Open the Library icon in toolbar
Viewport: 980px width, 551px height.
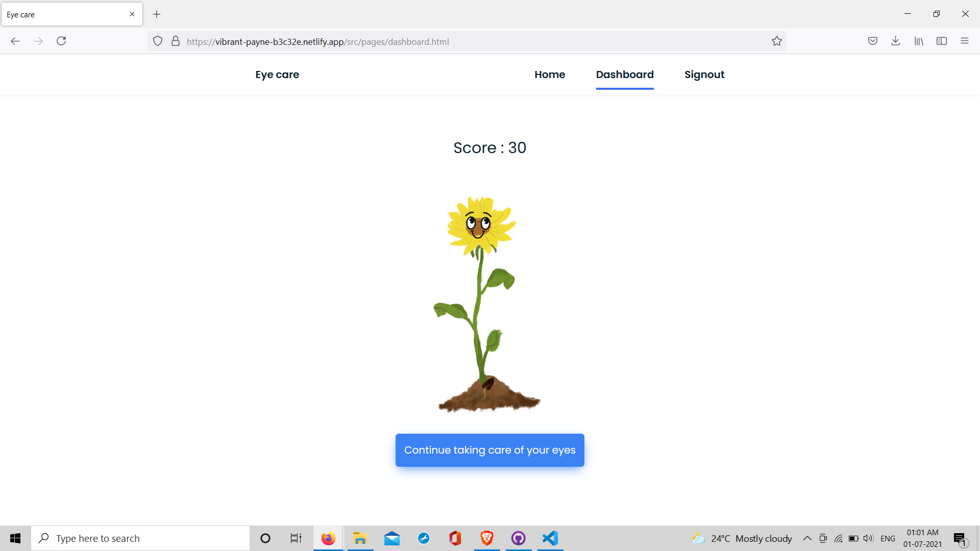919,41
